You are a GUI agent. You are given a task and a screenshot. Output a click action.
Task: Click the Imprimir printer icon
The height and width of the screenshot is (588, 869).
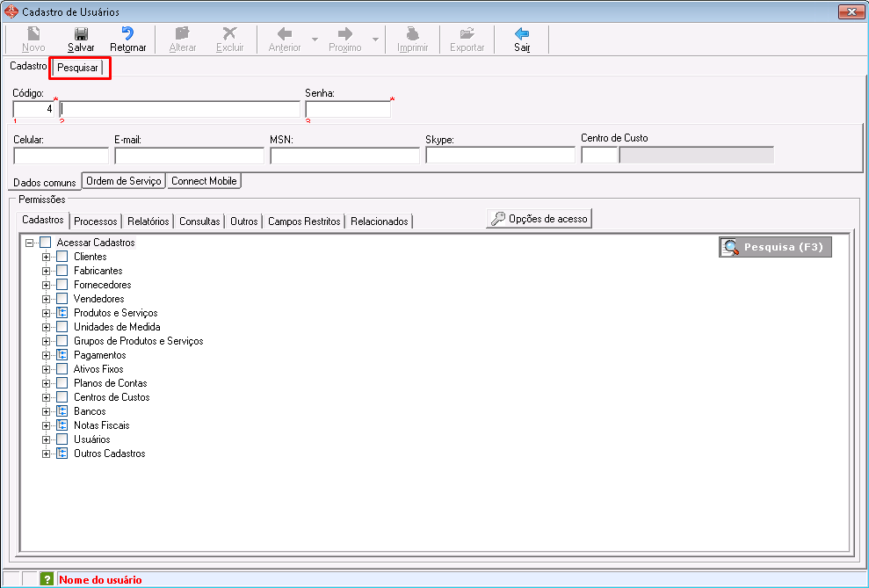click(x=412, y=33)
